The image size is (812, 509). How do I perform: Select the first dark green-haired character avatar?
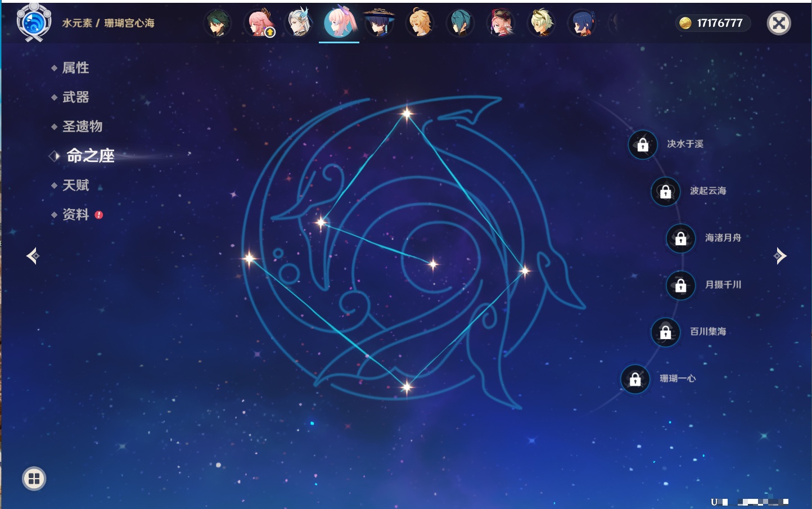(x=218, y=23)
